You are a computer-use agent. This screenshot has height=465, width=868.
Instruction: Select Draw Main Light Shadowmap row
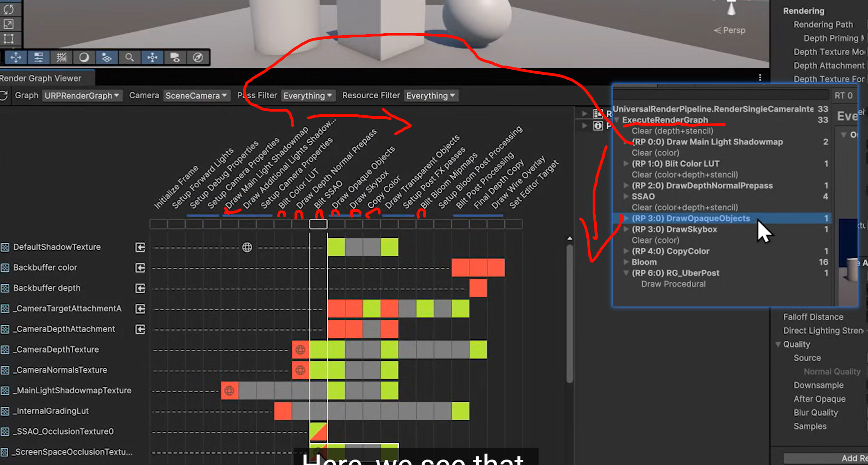point(723,142)
